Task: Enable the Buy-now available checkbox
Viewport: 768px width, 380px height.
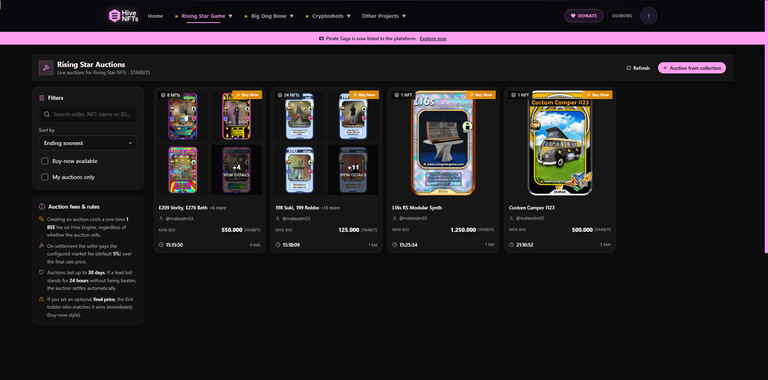Action: click(x=45, y=161)
